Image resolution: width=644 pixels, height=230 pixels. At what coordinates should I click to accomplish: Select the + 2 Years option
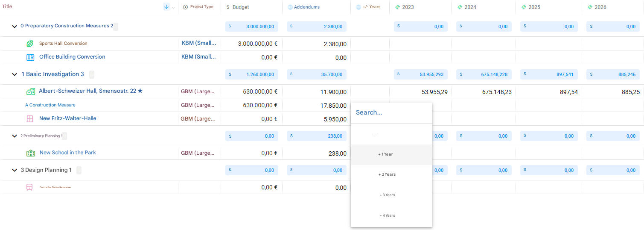pyautogui.click(x=387, y=174)
